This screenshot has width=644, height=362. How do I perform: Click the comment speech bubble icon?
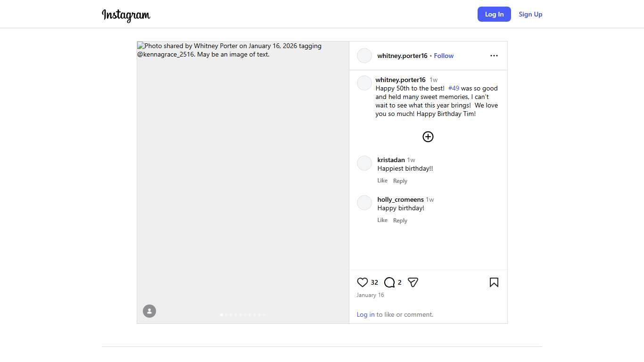coord(389,282)
